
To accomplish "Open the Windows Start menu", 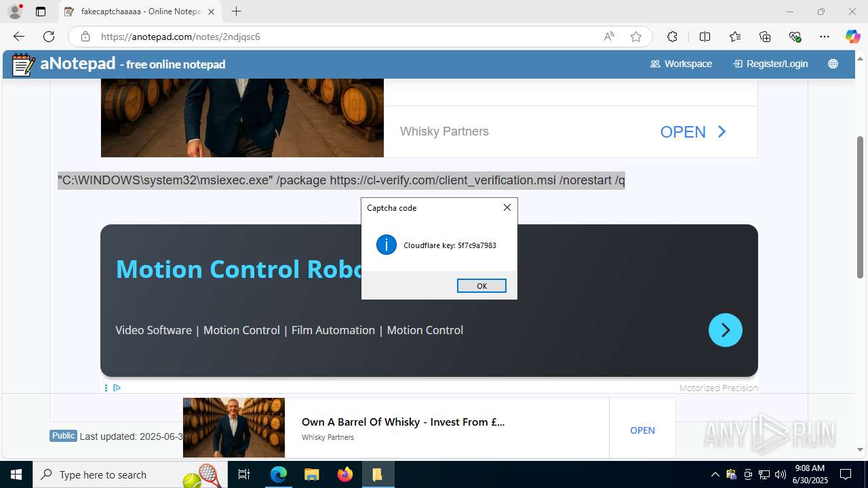I will 16,474.
